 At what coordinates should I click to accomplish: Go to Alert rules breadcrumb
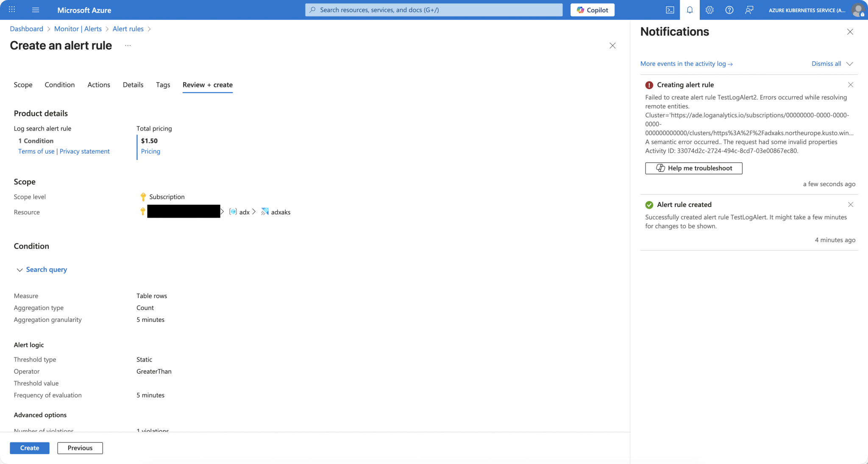128,29
